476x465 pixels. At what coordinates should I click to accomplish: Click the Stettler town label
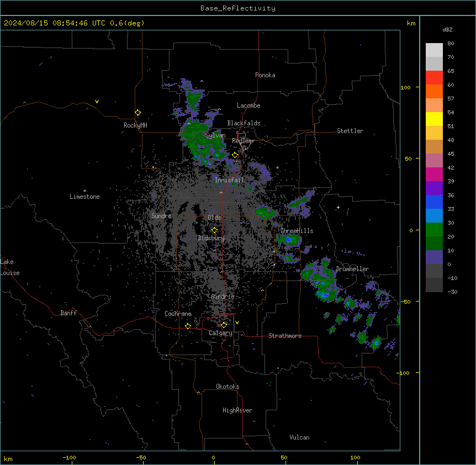tap(350, 131)
